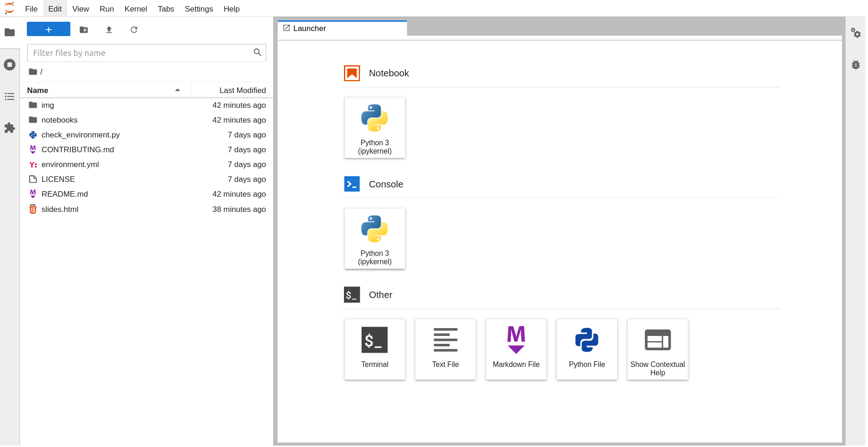Click the Upload Files icon
The width and height of the screenshot is (868, 447).
pos(109,30)
